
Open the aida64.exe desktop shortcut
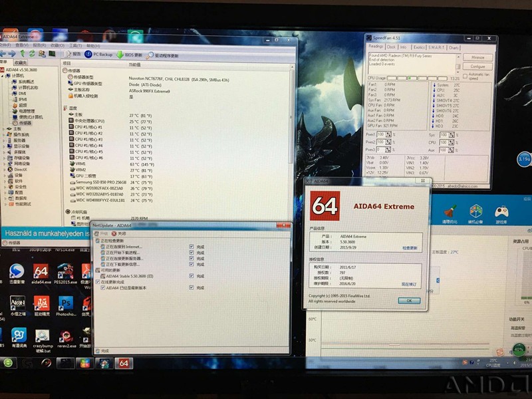[x=41, y=274]
